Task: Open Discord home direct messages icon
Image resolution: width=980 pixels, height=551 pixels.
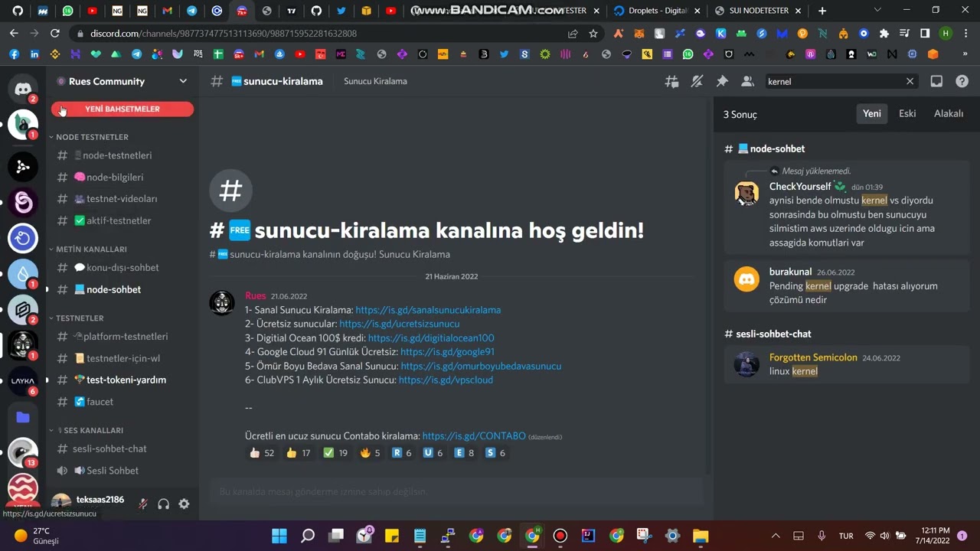Action: (x=23, y=89)
